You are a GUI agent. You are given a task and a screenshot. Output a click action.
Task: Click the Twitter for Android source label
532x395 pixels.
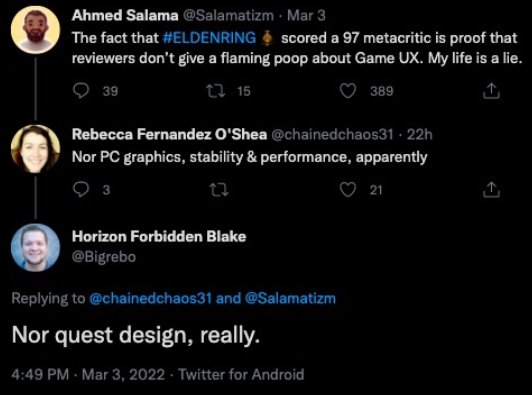pos(241,375)
